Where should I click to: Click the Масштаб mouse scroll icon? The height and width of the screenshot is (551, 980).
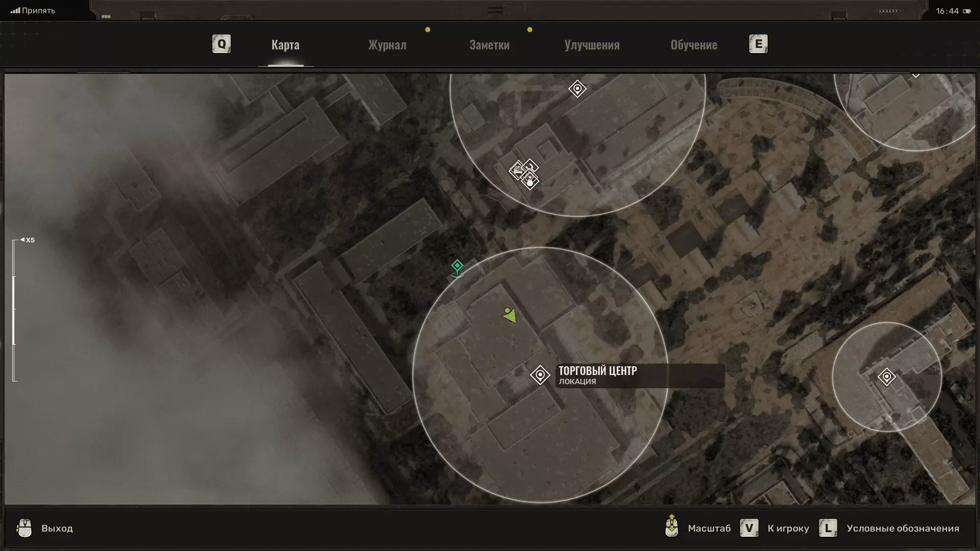[x=672, y=527]
